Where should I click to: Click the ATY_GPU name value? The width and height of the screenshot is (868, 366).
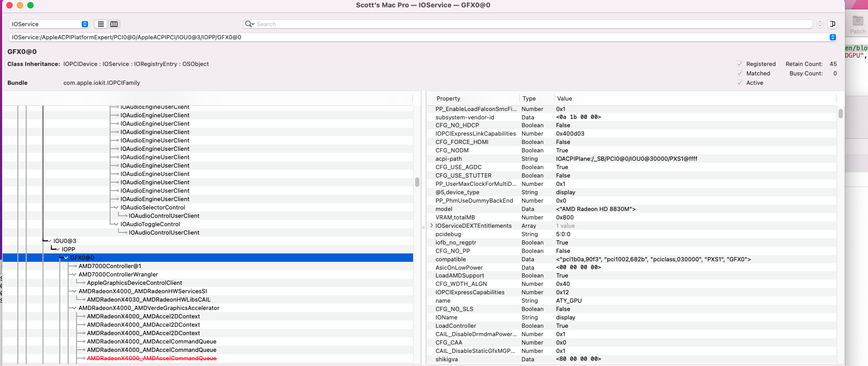tap(569, 301)
